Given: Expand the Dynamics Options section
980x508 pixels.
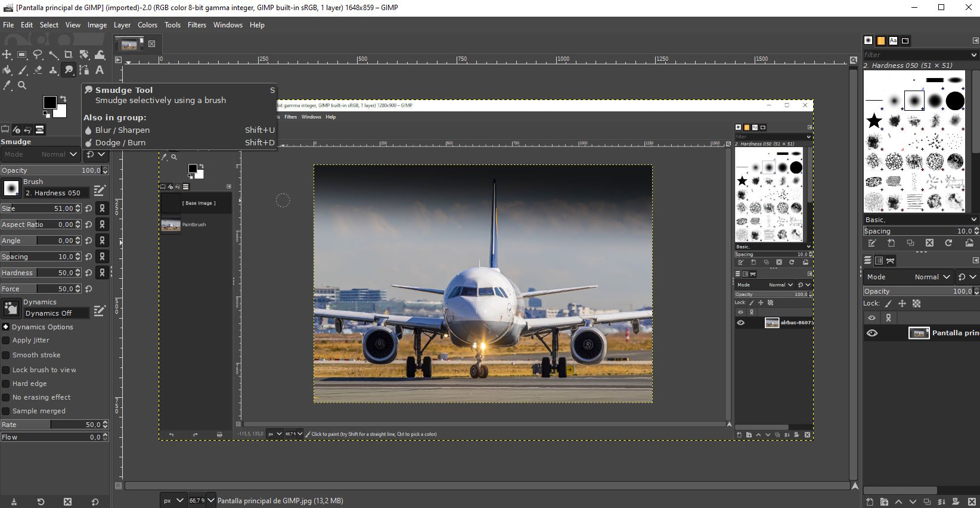Looking at the screenshot, I should tap(5, 327).
